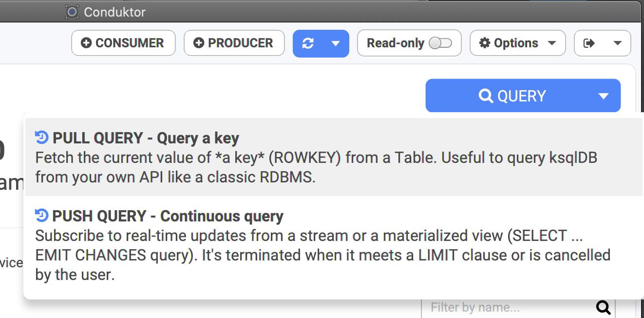644x318 pixels.
Task: Expand the Options dropdown menu
Action: pos(551,43)
